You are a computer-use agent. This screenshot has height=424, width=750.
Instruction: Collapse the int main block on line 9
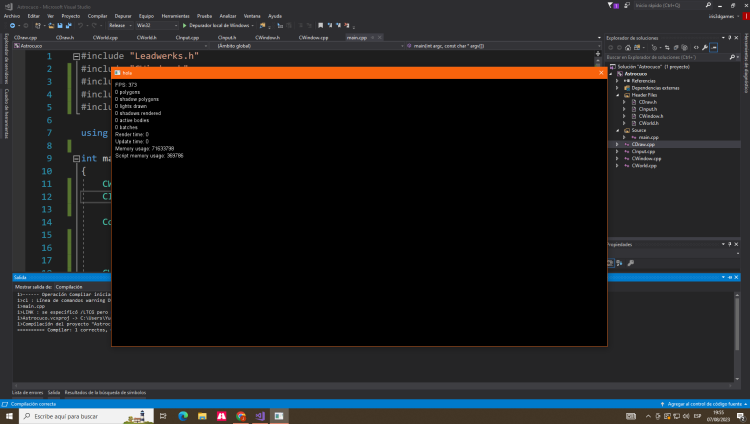(x=76, y=158)
